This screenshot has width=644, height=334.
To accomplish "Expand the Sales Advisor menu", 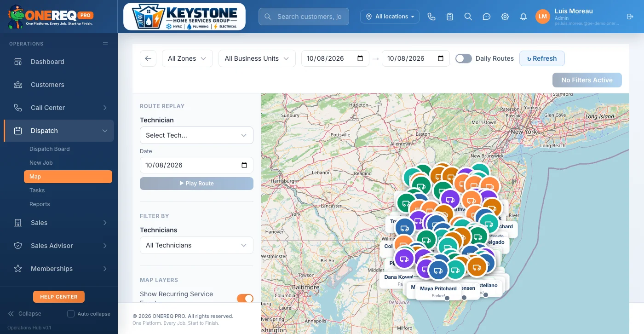I will coord(59,246).
